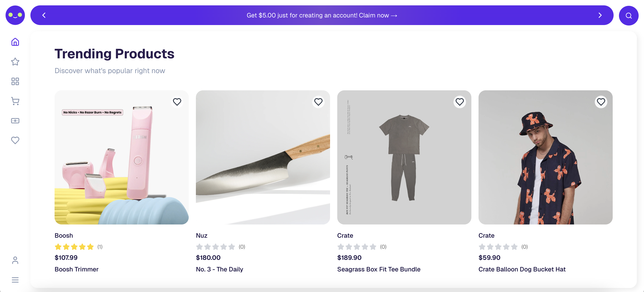This screenshot has height=292, width=644.
Task: Claim the $5.00 account credit offer
Action: (x=322, y=15)
